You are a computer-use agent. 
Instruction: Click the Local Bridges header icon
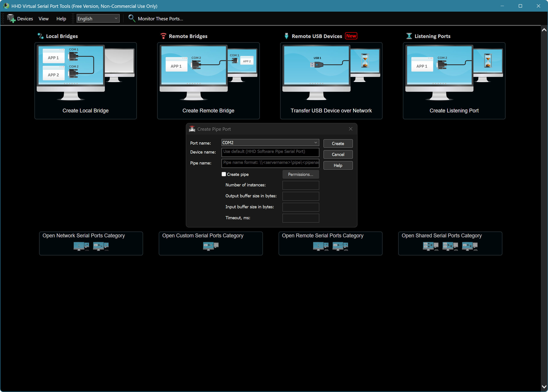(40, 36)
